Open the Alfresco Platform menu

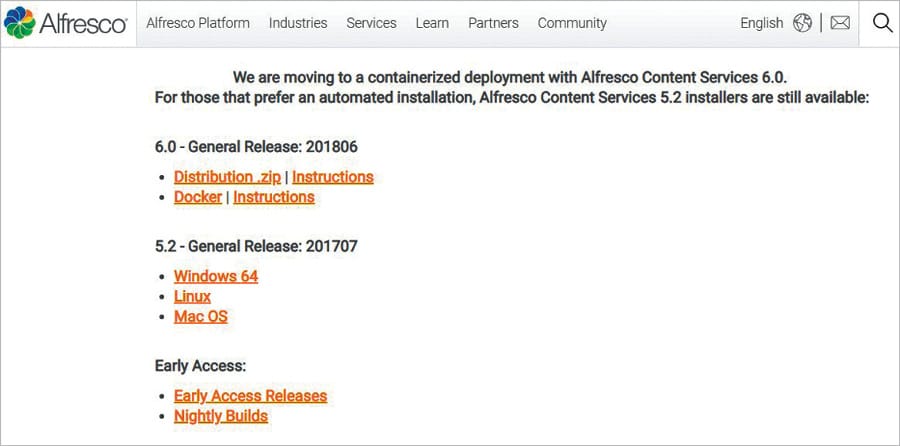click(x=198, y=22)
